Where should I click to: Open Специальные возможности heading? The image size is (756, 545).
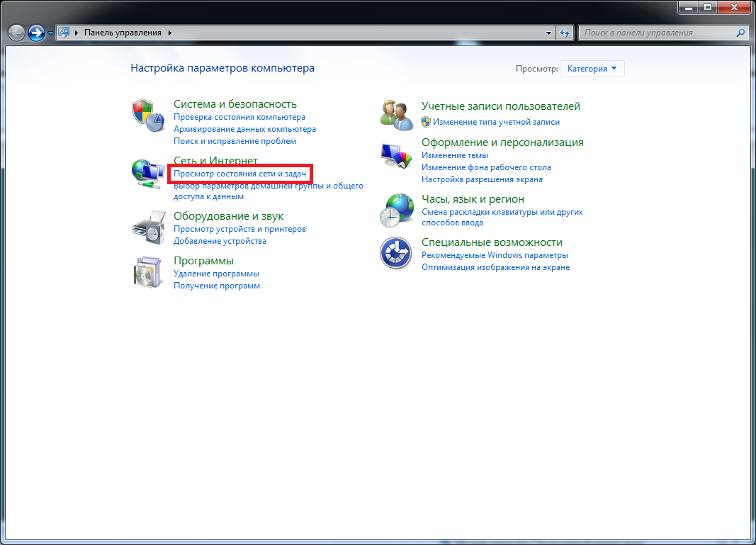coord(492,242)
